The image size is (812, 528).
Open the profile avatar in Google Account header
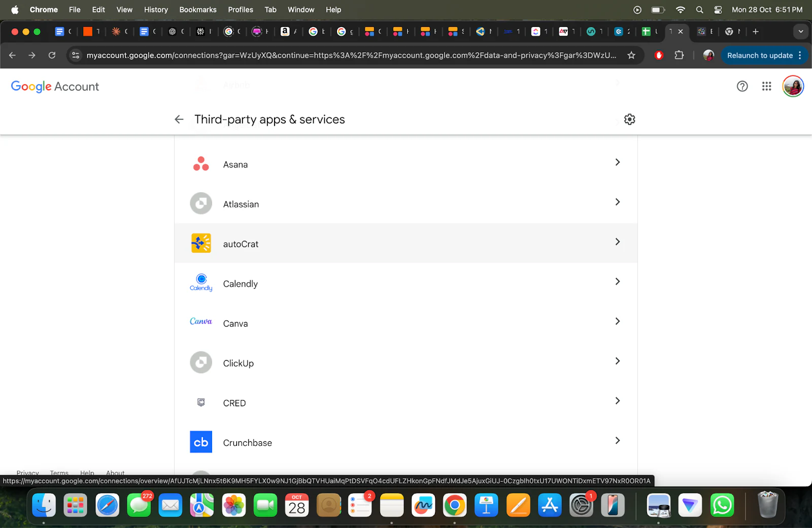click(793, 86)
